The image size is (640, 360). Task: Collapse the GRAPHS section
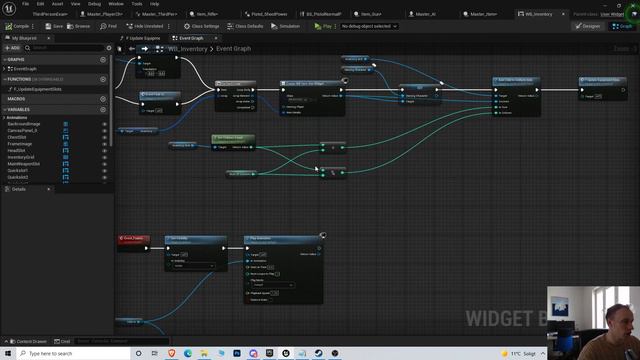coord(5,60)
